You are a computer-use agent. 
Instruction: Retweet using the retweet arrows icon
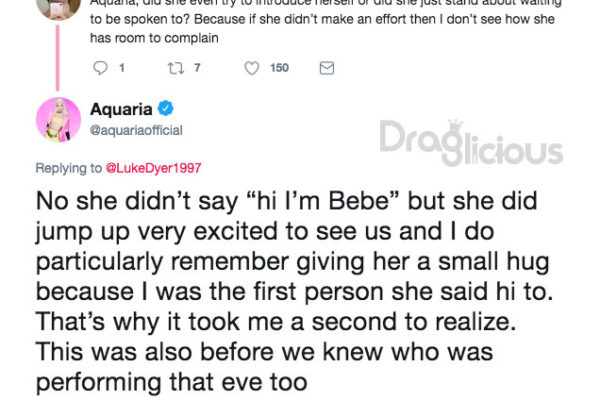[x=176, y=68]
